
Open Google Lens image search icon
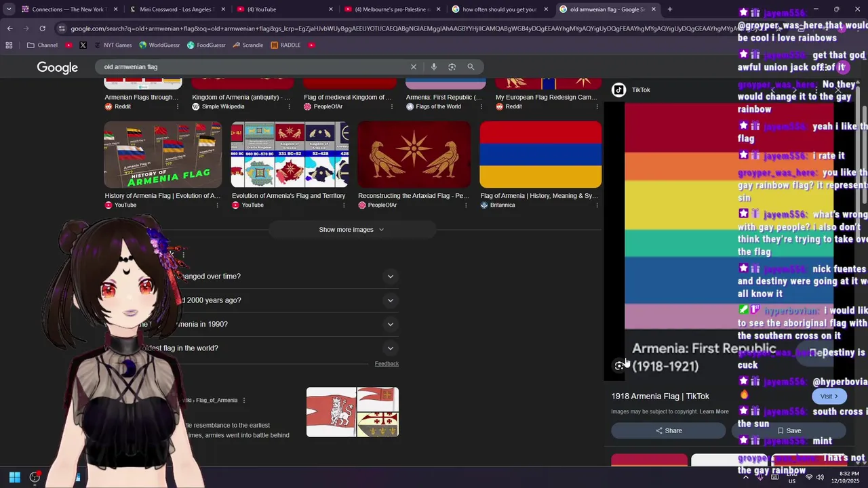452,67
